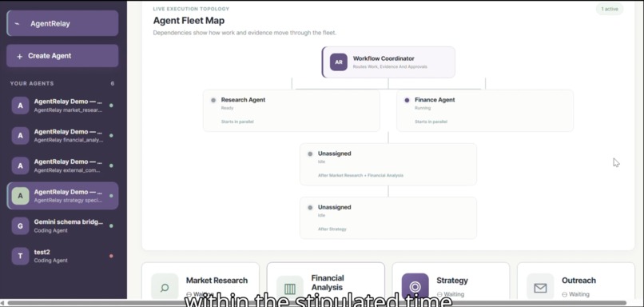This screenshot has width=644, height=307.
Task: Select the AgentRelay strategy specialist agent row
Action: click(62, 196)
